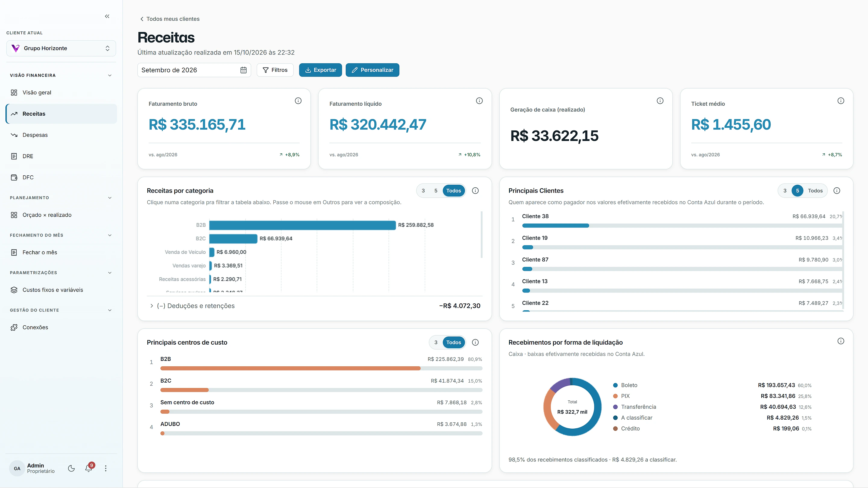Viewport: 868px width, 488px height.
Task: Click the back chevron beside Todos meus clientes
Action: [x=142, y=19]
